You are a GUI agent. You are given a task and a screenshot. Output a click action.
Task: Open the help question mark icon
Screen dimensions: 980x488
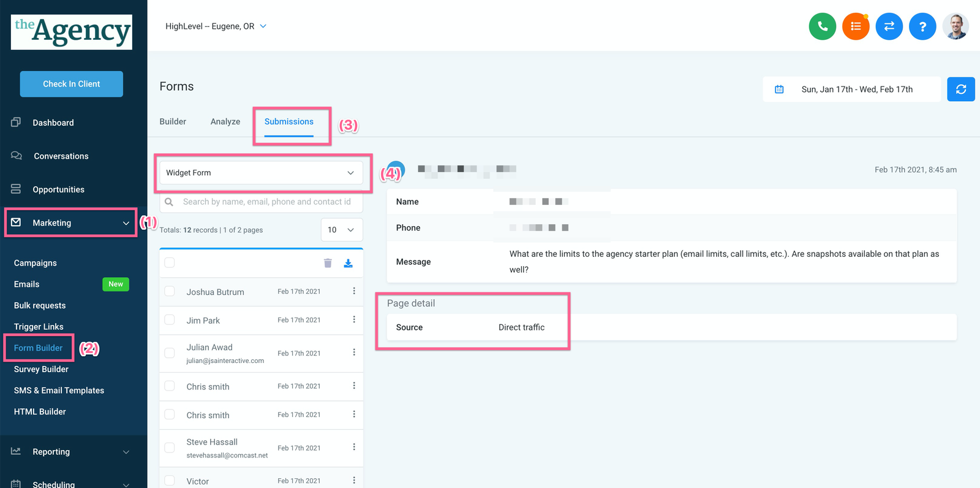[922, 26]
